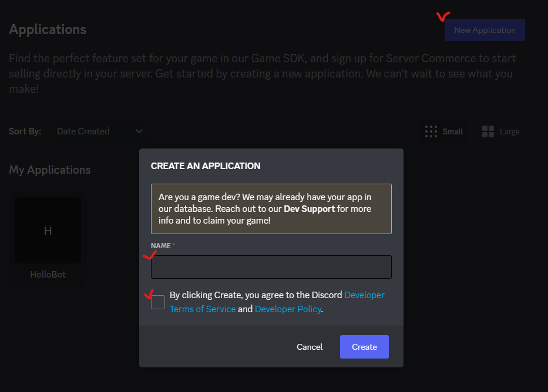548x392 pixels.
Task: Open the Date Created sort dropdown
Action: [100, 131]
